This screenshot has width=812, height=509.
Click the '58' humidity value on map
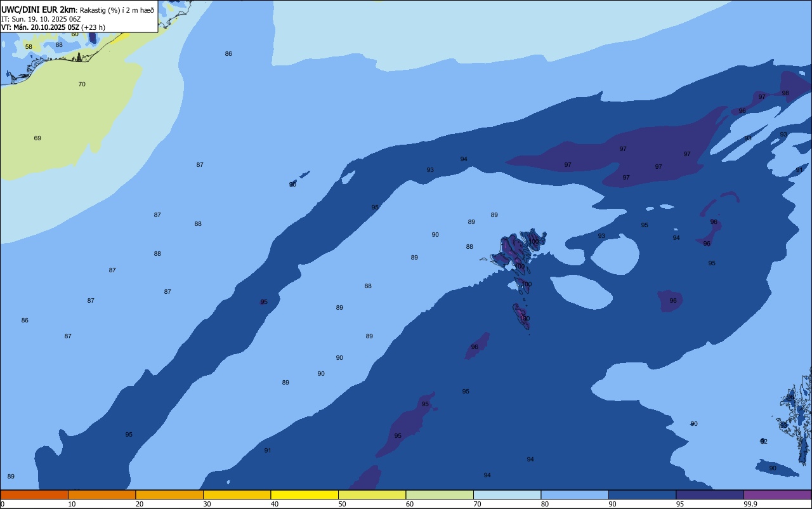29,47
